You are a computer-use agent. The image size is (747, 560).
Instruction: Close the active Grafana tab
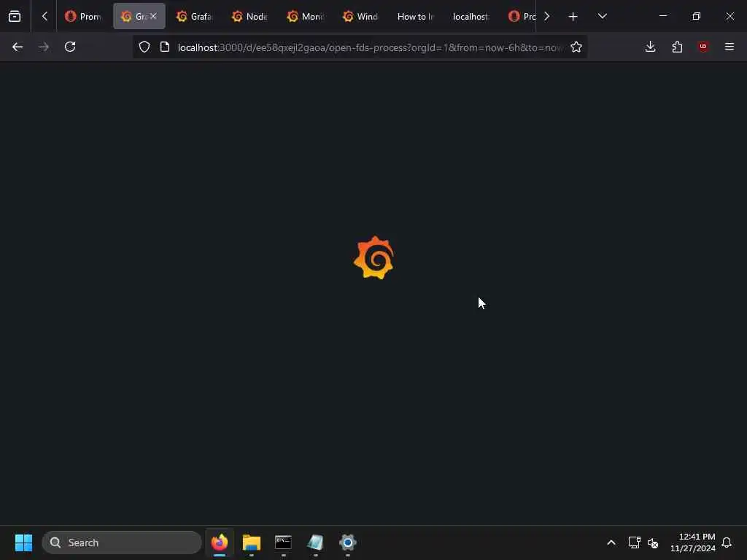[x=153, y=16]
